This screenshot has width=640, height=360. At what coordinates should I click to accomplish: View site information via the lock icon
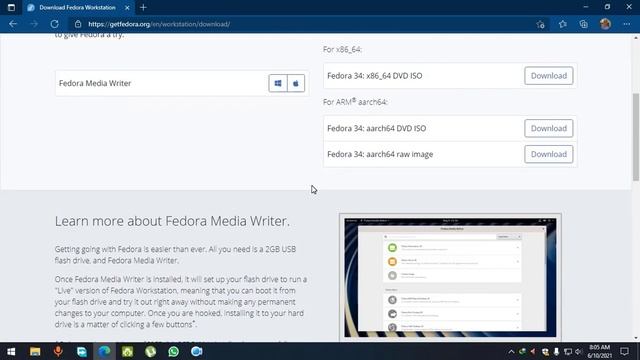click(x=78, y=24)
